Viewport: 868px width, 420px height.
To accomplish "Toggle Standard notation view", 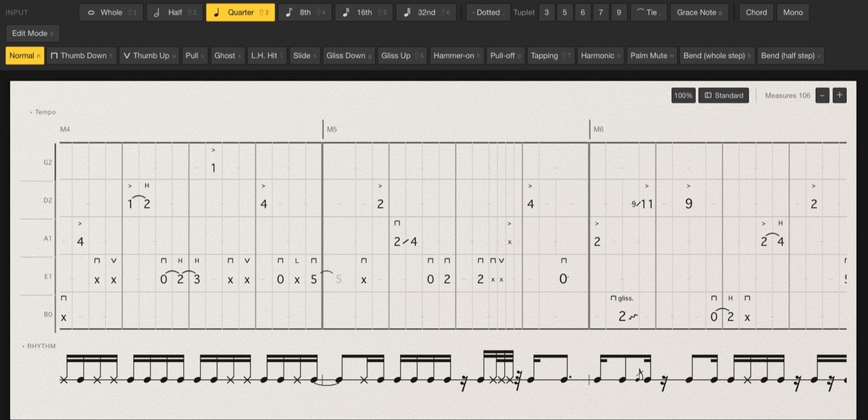I will (723, 95).
